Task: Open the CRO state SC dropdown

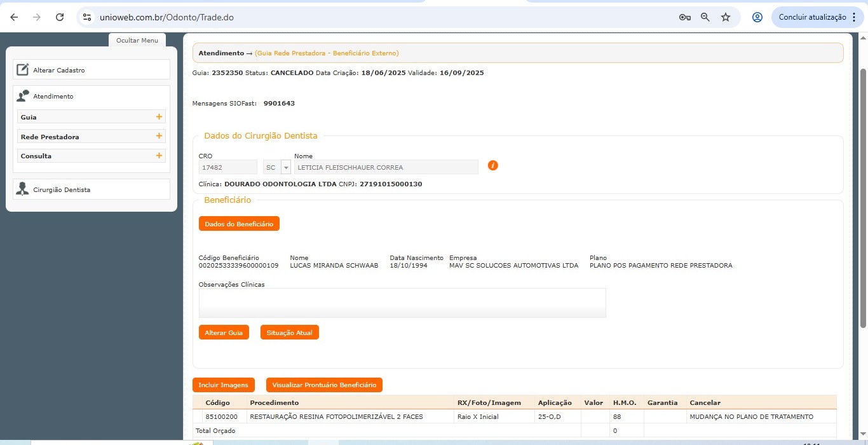Action: [x=285, y=167]
